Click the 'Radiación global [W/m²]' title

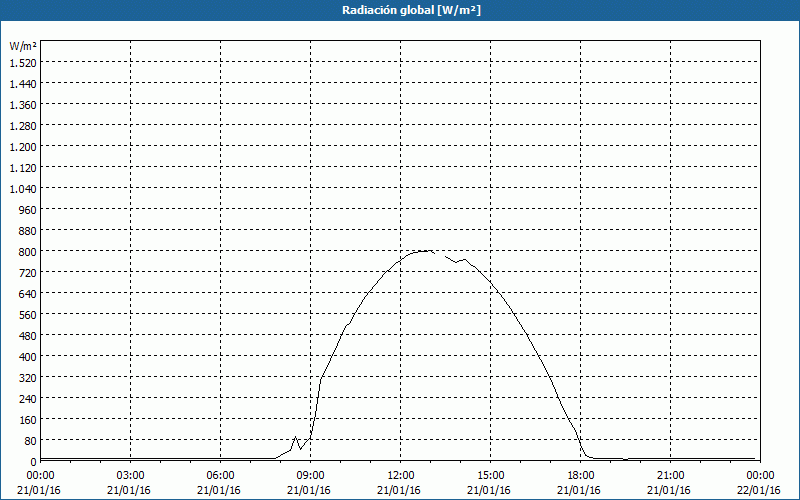[x=411, y=10]
